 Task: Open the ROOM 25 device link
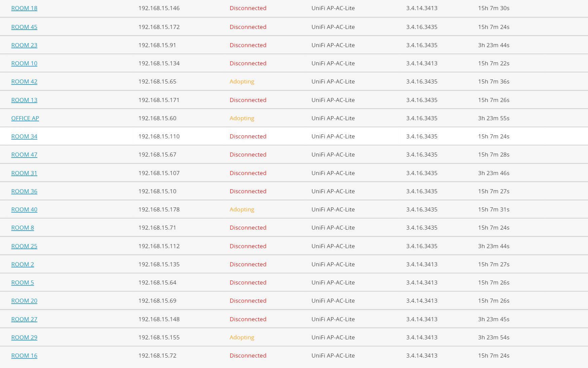click(x=24, y=246)
